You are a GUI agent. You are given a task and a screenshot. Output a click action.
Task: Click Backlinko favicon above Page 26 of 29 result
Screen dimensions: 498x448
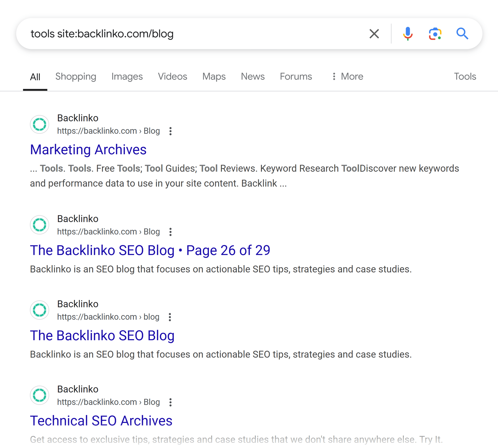click(39, 225)
